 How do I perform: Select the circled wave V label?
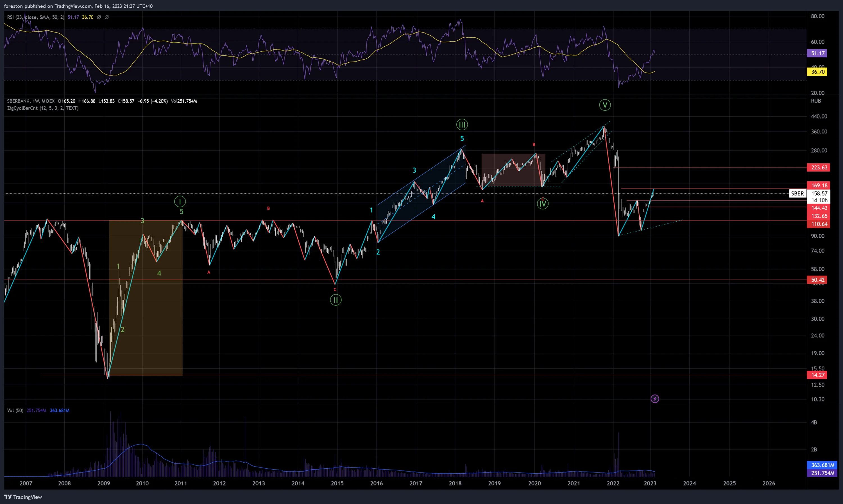tap(604, 105)
